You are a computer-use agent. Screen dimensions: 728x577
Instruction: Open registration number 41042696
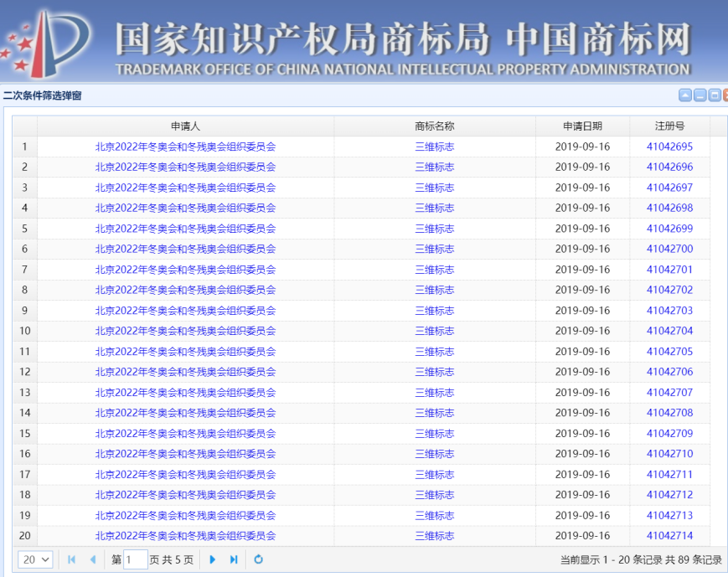point(669,167)
